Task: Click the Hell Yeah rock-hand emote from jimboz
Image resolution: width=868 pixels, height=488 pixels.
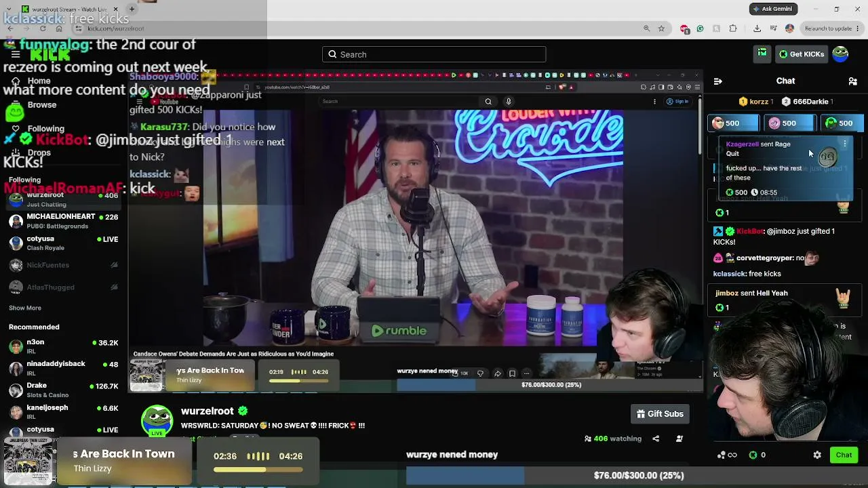Action: pyautogui.click(x=843, y=298)
